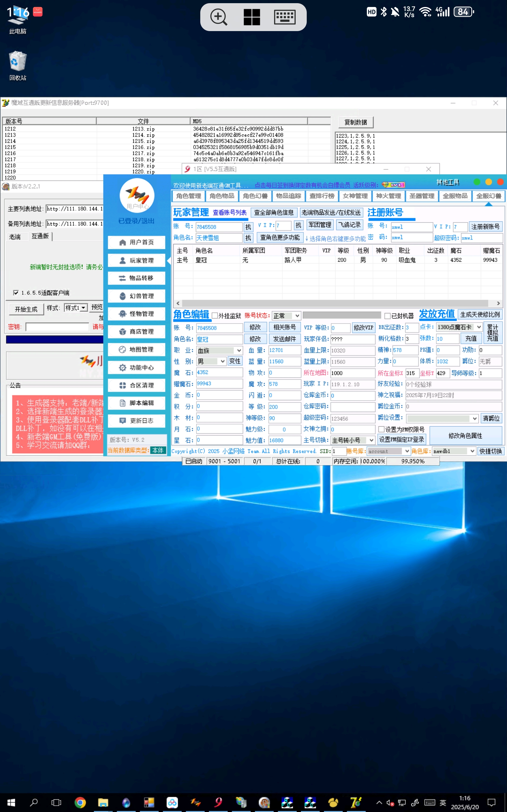Click the Windows logo icon in top toolbar
This screenshot has height=812, width=507.
[252, 17]
